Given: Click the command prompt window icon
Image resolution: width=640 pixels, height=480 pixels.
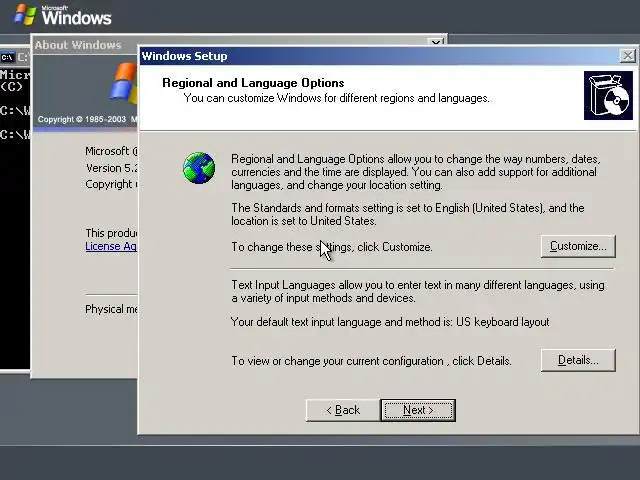Looking at the screenshot, I should tap(7, 57).
